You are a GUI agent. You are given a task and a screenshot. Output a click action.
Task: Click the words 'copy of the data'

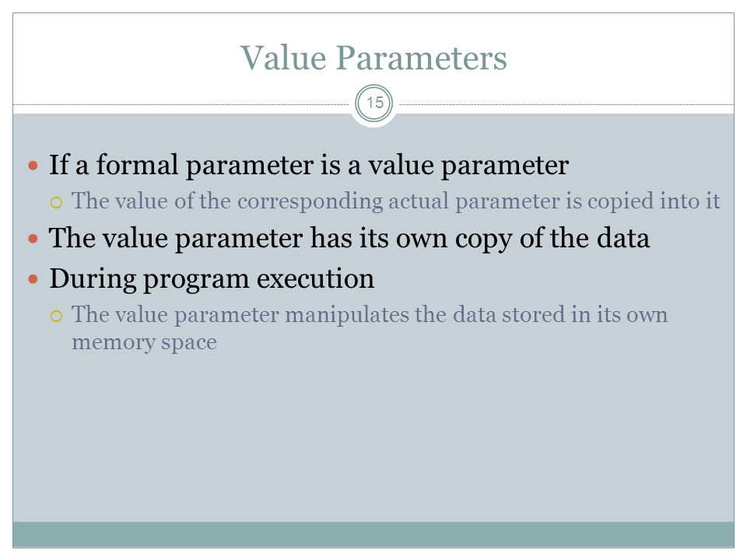pyautogui.click(x=552, y=239)
